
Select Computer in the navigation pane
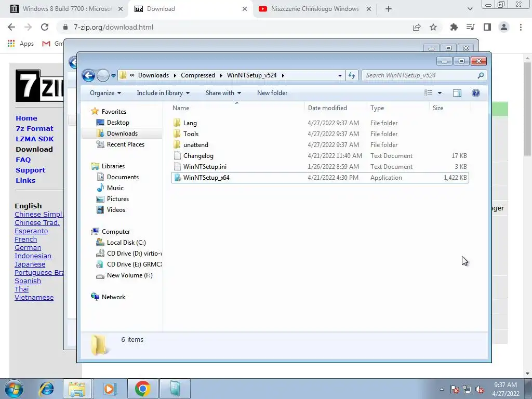tap(116, 231)
